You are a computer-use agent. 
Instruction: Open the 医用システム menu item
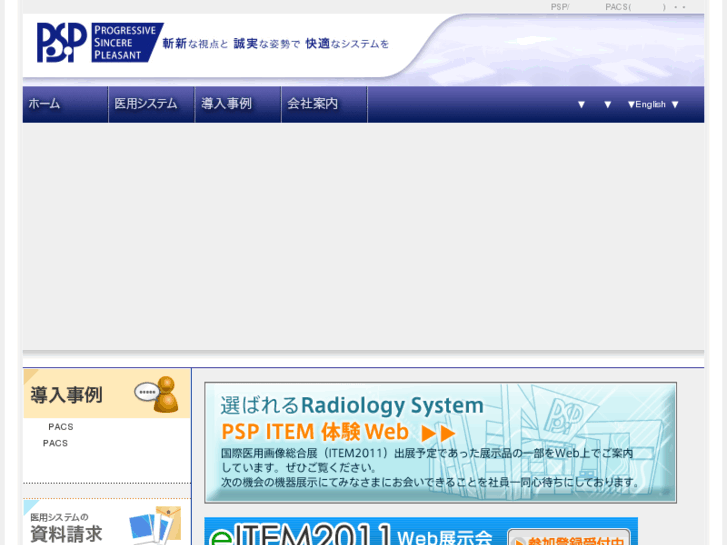[x=152, y=104]
